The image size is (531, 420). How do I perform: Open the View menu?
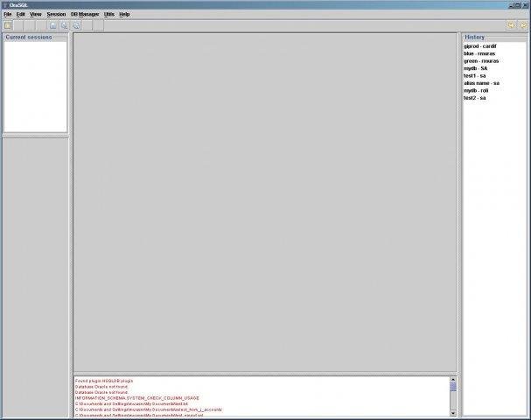36,14
